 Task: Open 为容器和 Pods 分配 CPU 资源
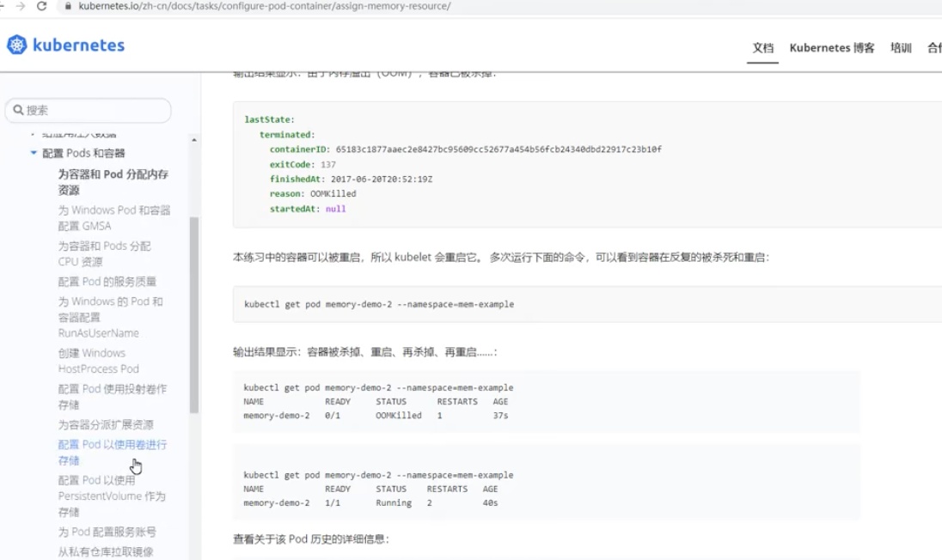coord(105,254)
